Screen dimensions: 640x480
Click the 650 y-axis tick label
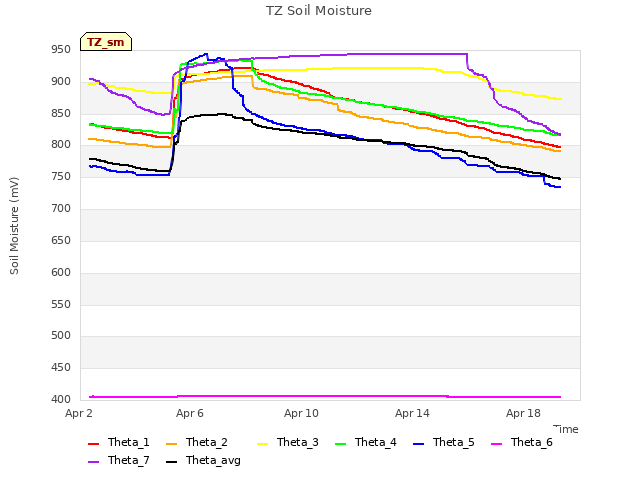click(x=61, y=240)
